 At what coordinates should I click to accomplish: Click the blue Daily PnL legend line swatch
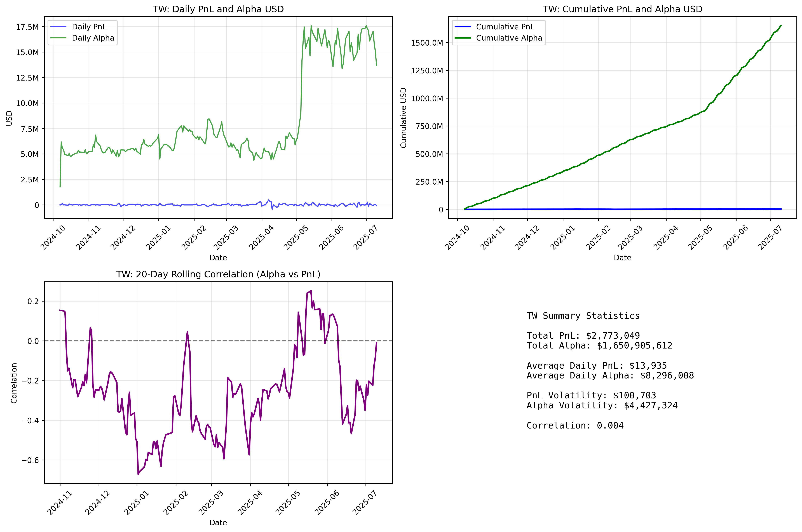pyautogui.click(x=58, y=27)
